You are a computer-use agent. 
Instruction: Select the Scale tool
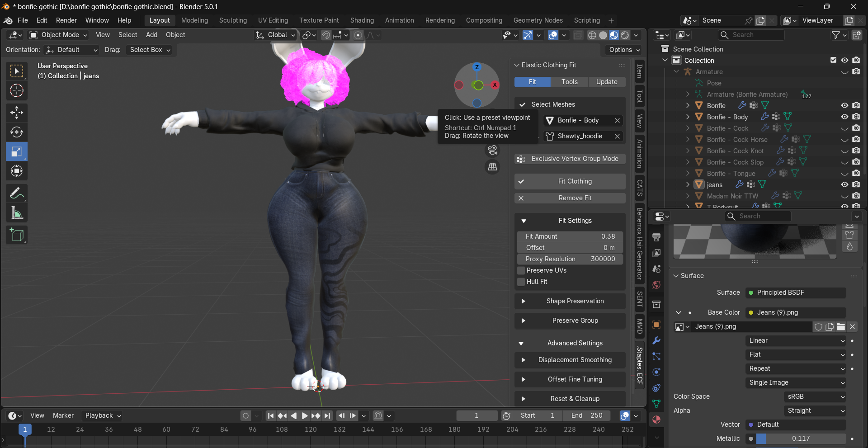click(x=17, y=151)
